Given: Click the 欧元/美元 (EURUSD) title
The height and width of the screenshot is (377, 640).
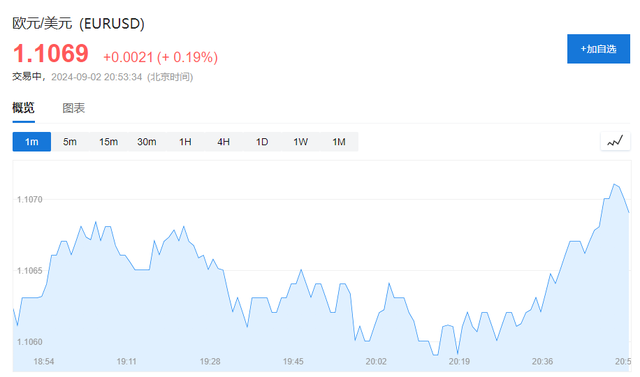Looking at the screenshot, I should click(x=78, y=23).
